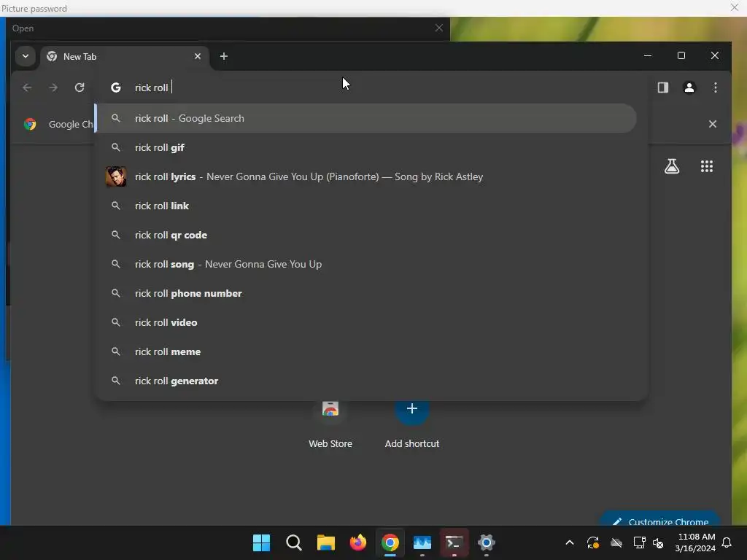747x560 pixels.
Task: Open Firefox from taskbar
Action: [357, 542]
